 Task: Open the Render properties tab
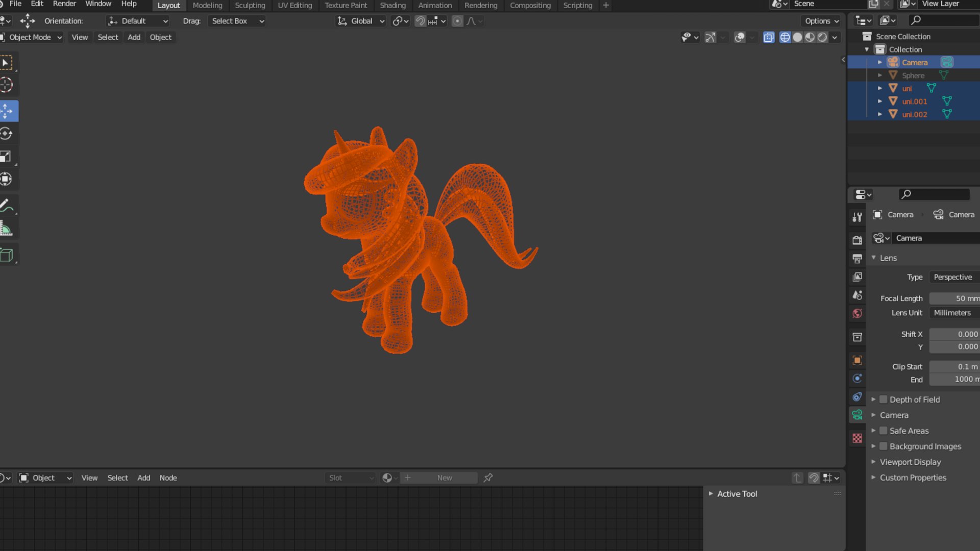click(x=857, y=240)
